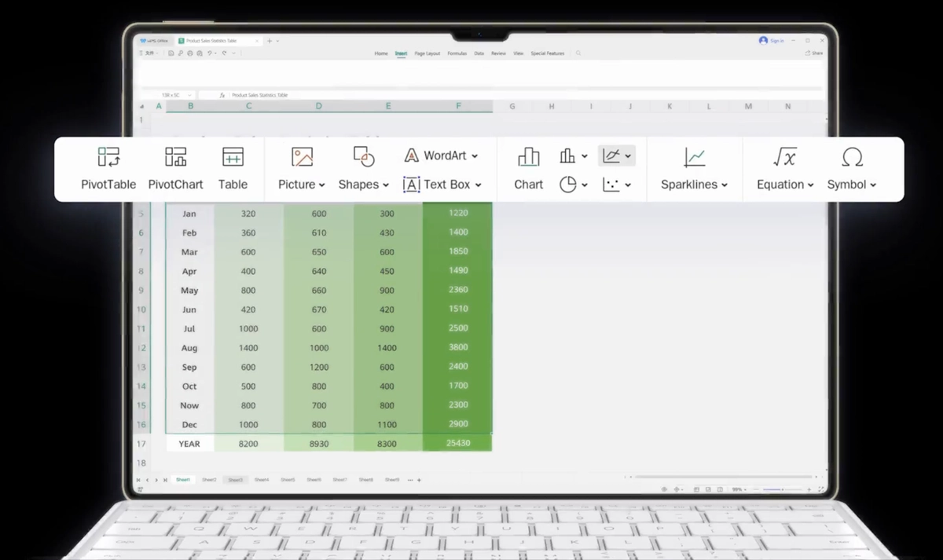Switch to the Sheet5 tab
Screen dimensions: 943x560
pyautogui.click(x=288, y=479)
